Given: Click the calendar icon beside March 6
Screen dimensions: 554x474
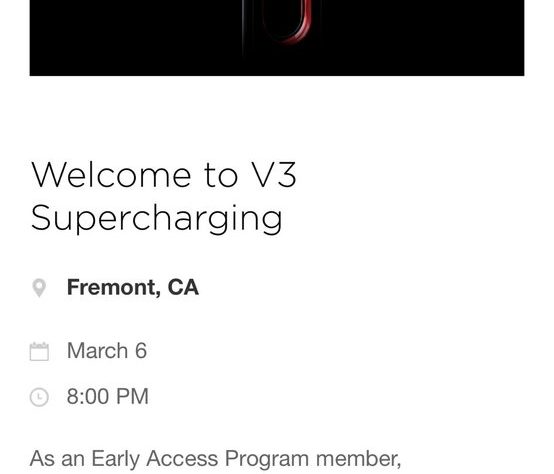Looking at the screenshot, I should [x=39, y=351].
